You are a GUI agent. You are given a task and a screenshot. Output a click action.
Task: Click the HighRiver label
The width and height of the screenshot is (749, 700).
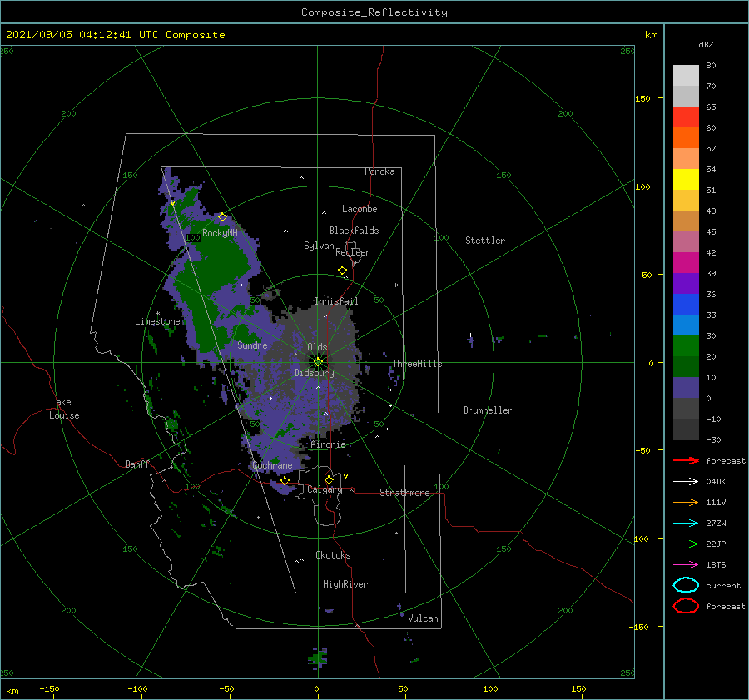[x=345, y=584]
